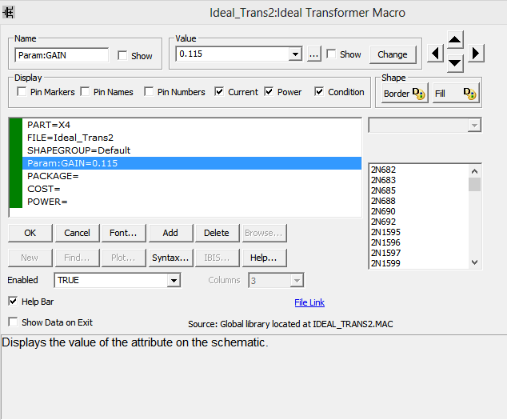Image resolution: width=507 pixels, height=420 pixels.
Task: Click the right navigation arrow button
Action: click(475, 53)
